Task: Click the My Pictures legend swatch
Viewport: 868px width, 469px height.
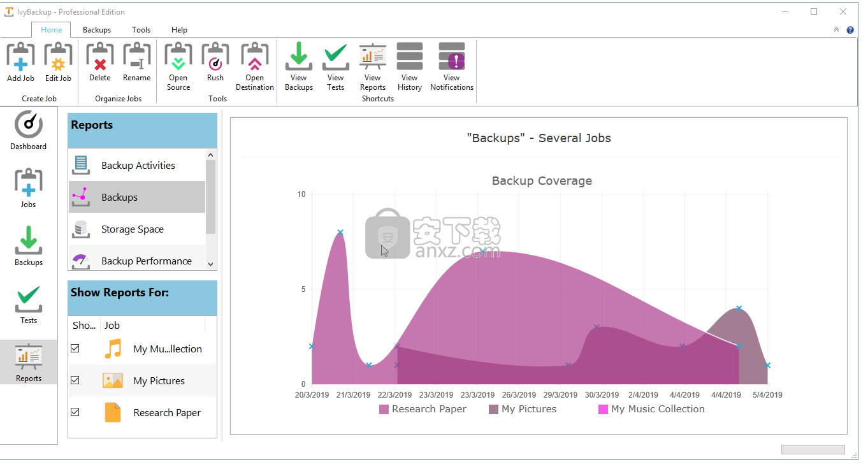Action: [493, 409]
